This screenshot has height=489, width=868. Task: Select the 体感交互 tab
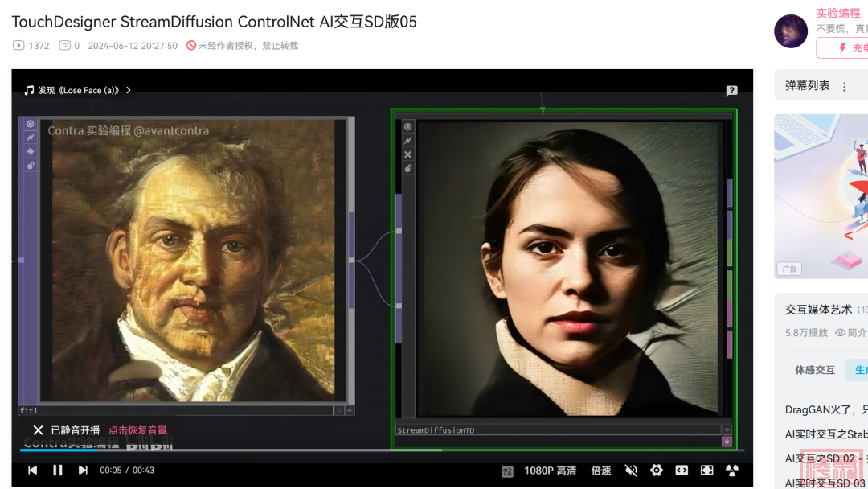click(814, 370)
